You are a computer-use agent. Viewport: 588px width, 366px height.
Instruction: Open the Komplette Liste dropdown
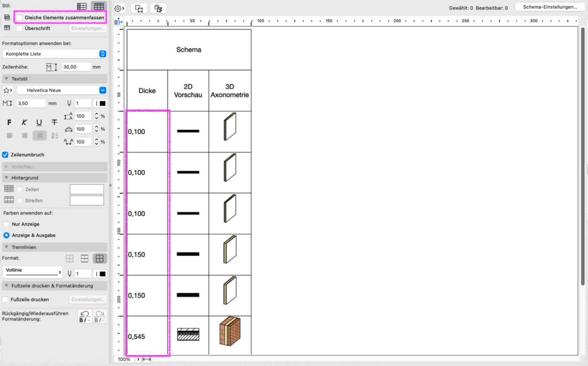55,54
